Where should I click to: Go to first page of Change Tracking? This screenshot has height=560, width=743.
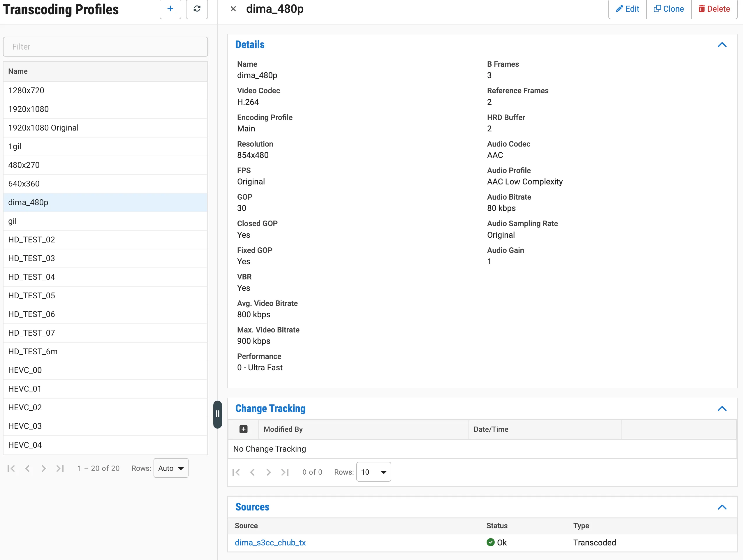[236, 472]
